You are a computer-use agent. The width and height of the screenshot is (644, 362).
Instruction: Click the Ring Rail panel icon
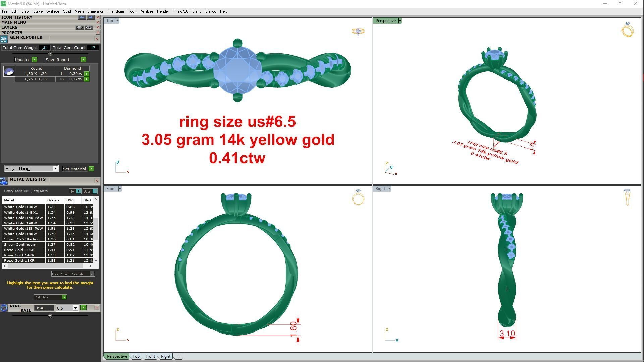(x=4, y=308)
